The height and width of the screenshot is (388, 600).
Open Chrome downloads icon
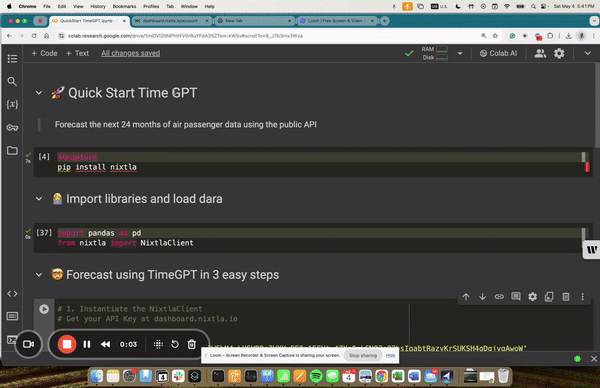[569, 36]
